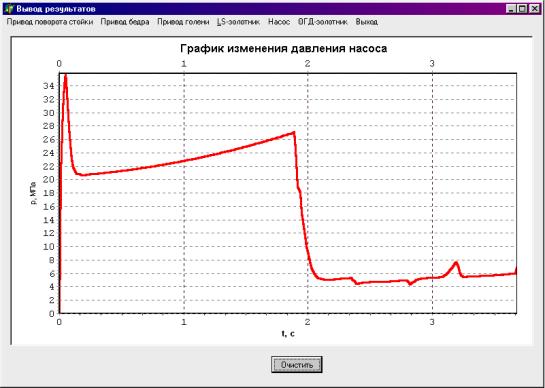Click the Очистить button
This screenshot has width=545, height=388.
click(297, 365)
